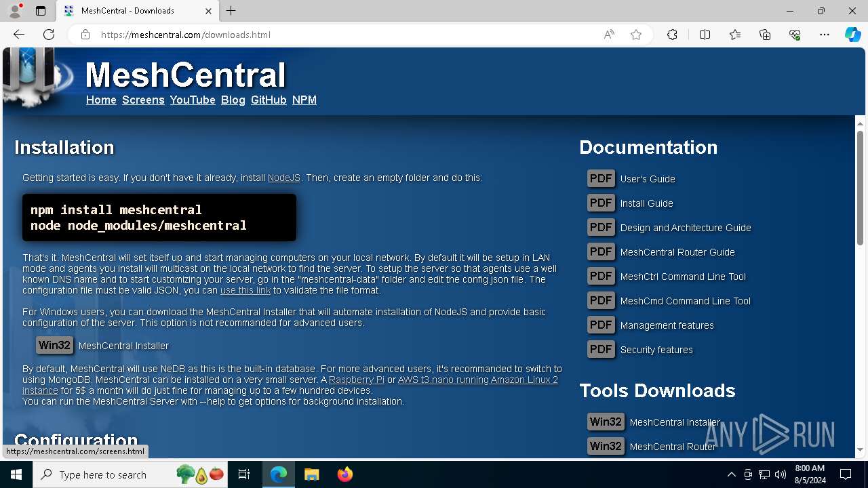Open the NPM navigation link
Image resolution: width=868 pixels, height=488 pixels.
point(304,100)
